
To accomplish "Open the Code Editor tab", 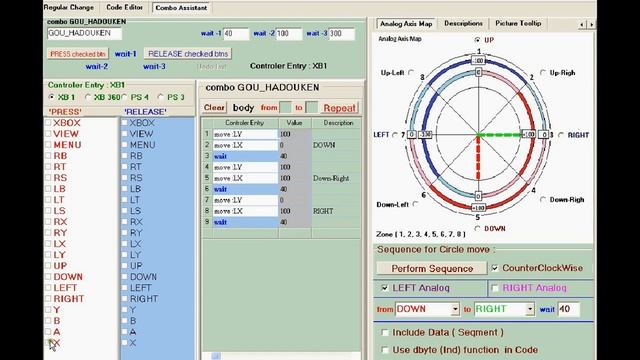I will click(x=124, y=7).
